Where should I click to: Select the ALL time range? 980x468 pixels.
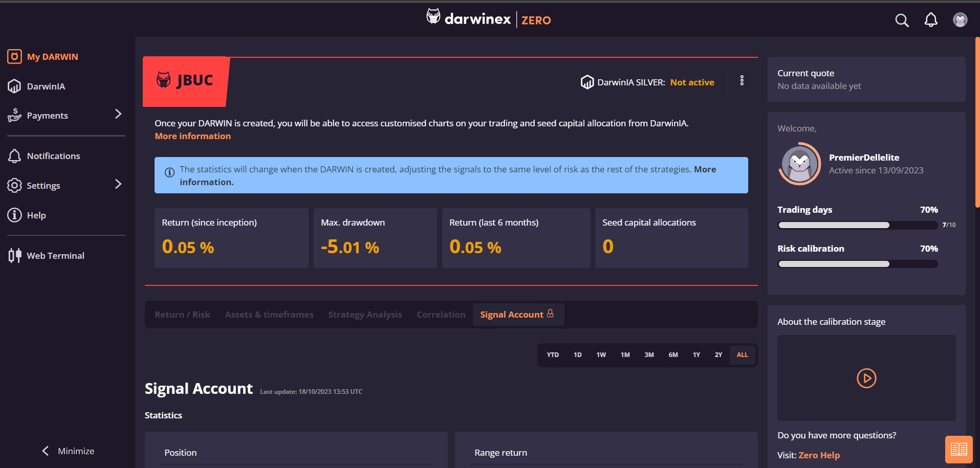click(742, 355)
